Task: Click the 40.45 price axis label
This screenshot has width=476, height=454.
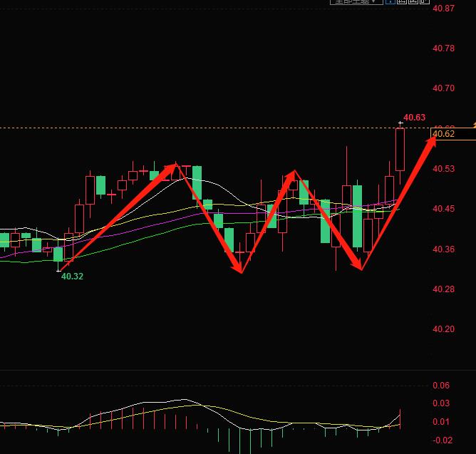Action: click(443, 209)
